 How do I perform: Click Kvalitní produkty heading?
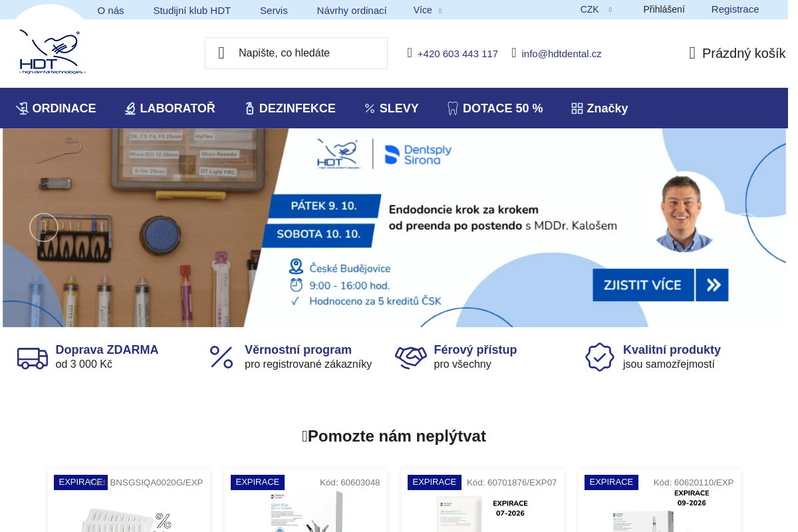[672, 350]
